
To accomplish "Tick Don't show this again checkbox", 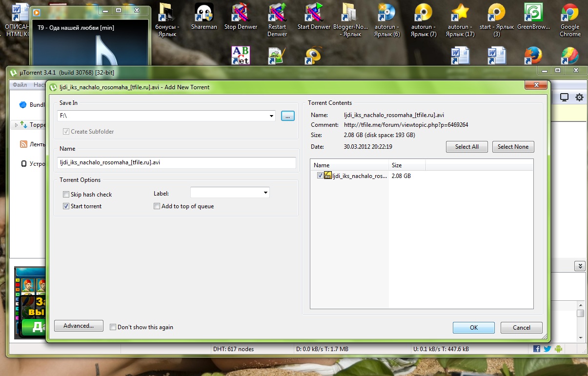I will 113,327.
